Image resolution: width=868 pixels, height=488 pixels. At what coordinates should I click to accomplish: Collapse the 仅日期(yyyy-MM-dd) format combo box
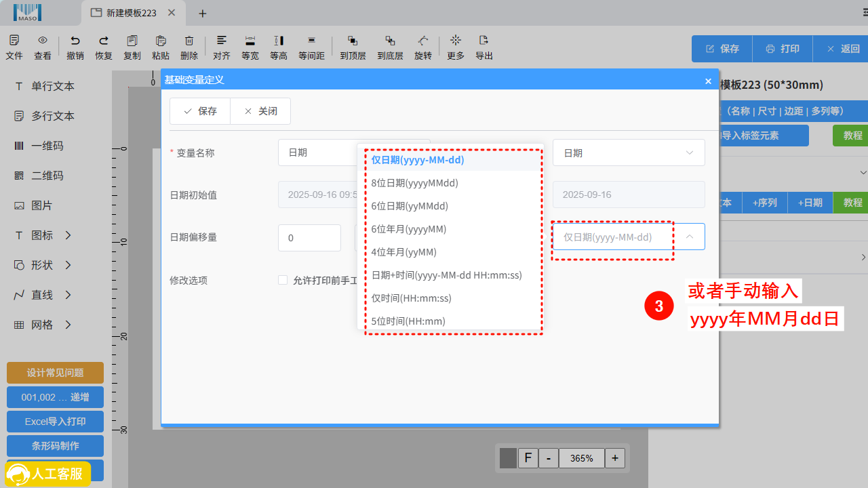click(x=689, y=237)
